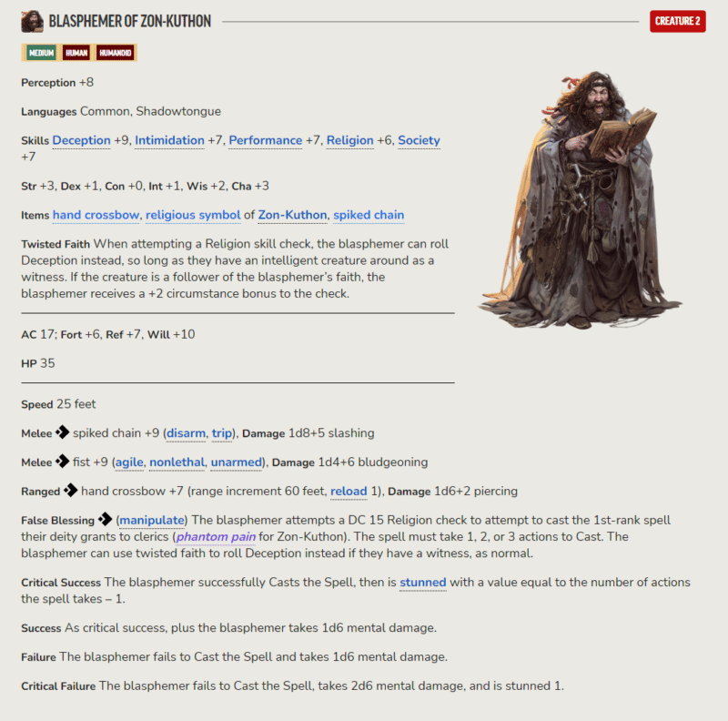Open the reload trait link
This screenshot has height=721, width=728.
[349, 491]
